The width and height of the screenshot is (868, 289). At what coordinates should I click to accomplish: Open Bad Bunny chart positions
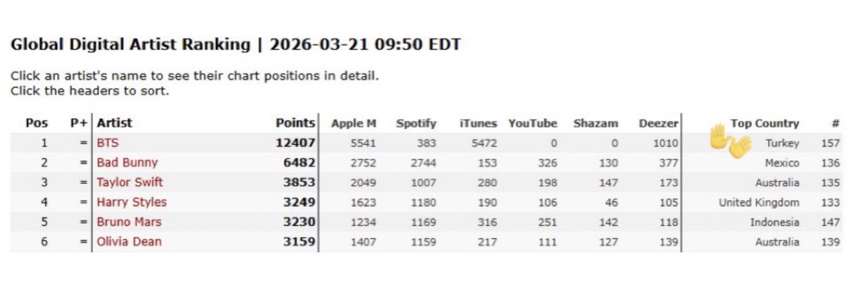[x=127, y=163]
